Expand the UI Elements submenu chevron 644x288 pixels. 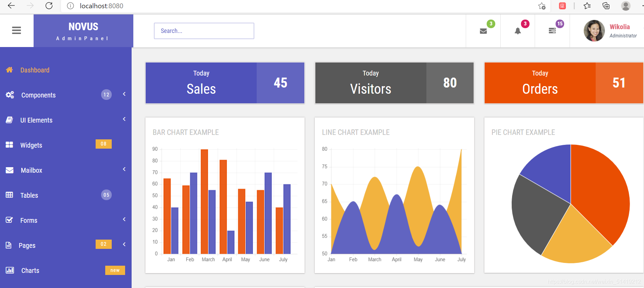click(x=124, y=119)
